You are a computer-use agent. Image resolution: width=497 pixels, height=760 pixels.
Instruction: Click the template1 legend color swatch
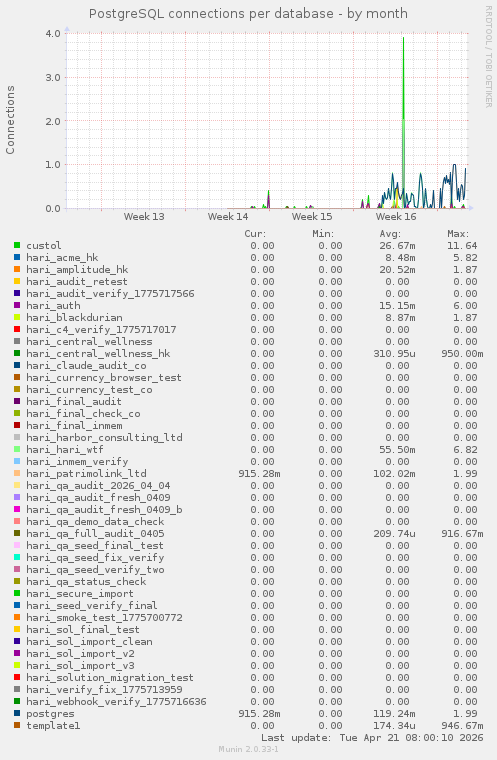(x=17, y=726)
